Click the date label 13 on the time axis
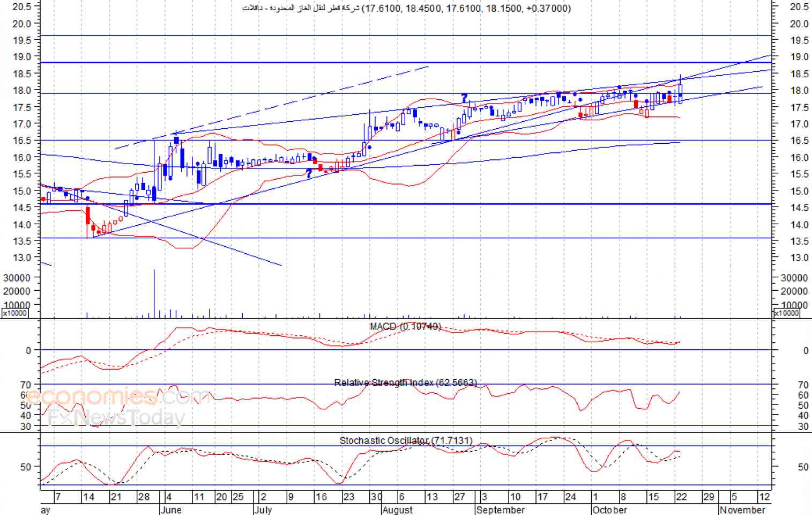Screen dimensions: 812x515 (x=432, y=497)
